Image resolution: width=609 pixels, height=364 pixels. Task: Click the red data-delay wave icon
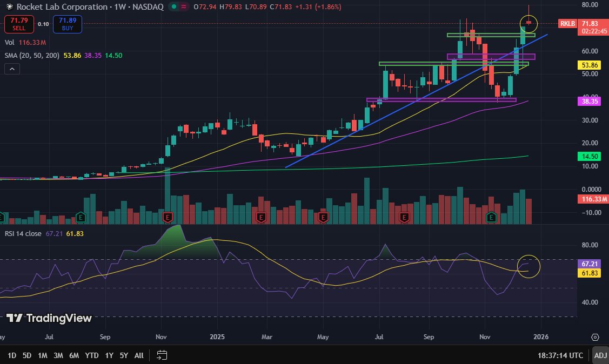click(183, 6)
